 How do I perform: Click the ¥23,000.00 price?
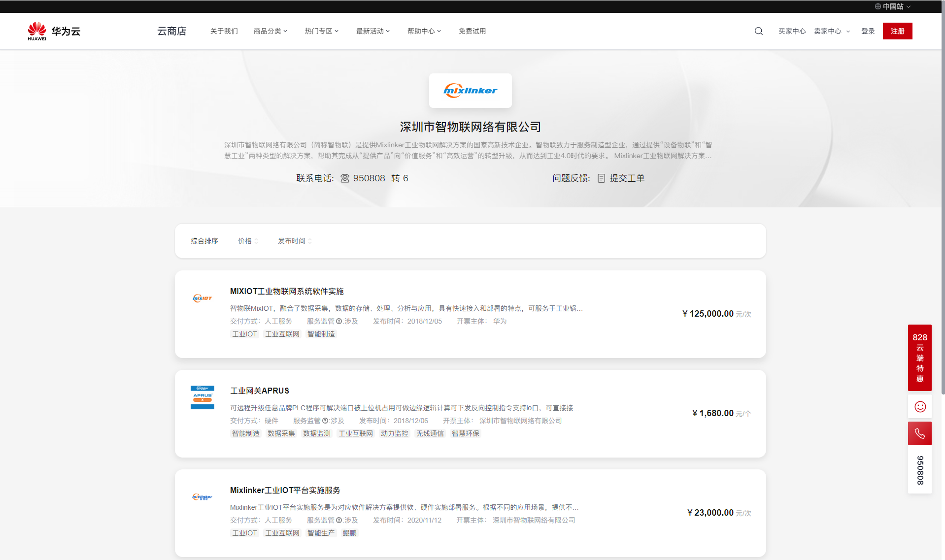pyautogui.click(x=710, y=513)
